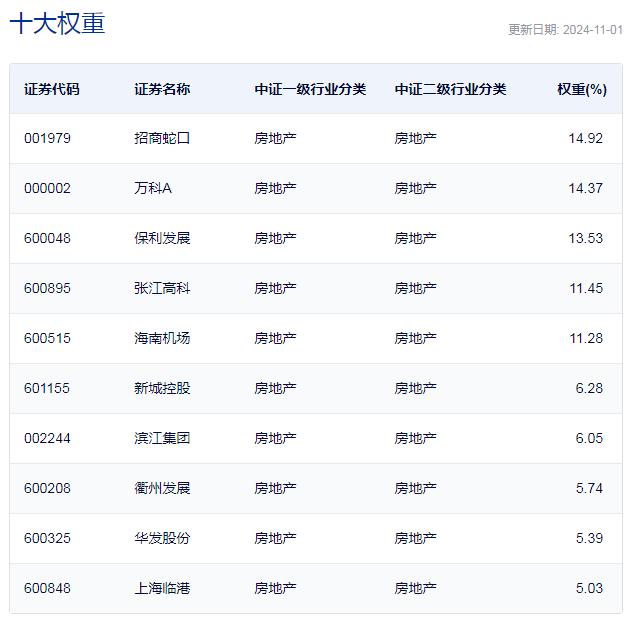Select stock code 600208
This screenshot has width=627, height=621.
pyautogui.click(x=47, y=488)
